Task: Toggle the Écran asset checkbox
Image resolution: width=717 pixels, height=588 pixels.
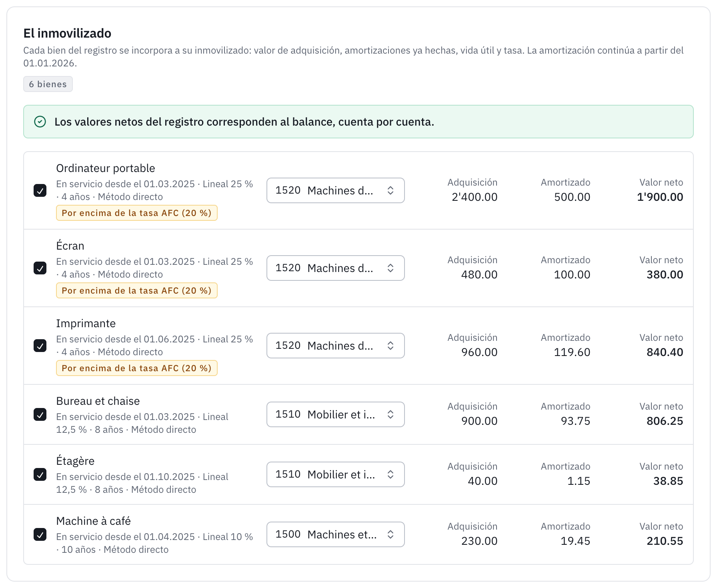Action: 40,268
